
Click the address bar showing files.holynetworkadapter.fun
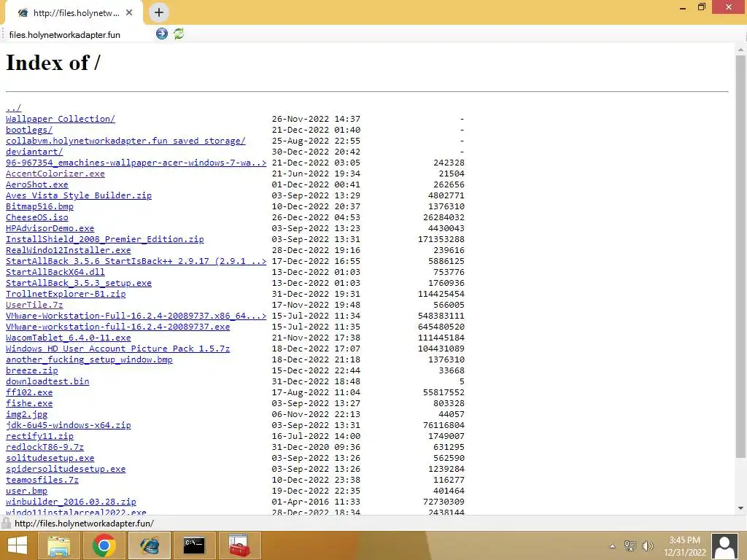79,34
